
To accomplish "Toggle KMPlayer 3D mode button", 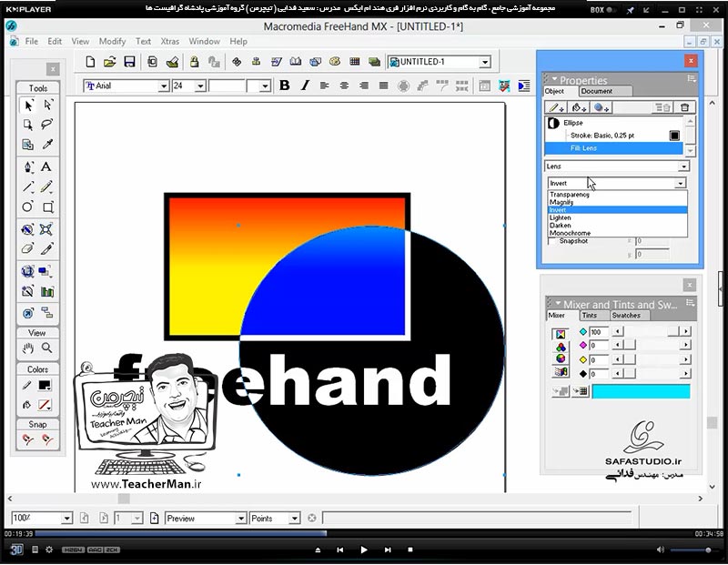I will pos(16,550).
